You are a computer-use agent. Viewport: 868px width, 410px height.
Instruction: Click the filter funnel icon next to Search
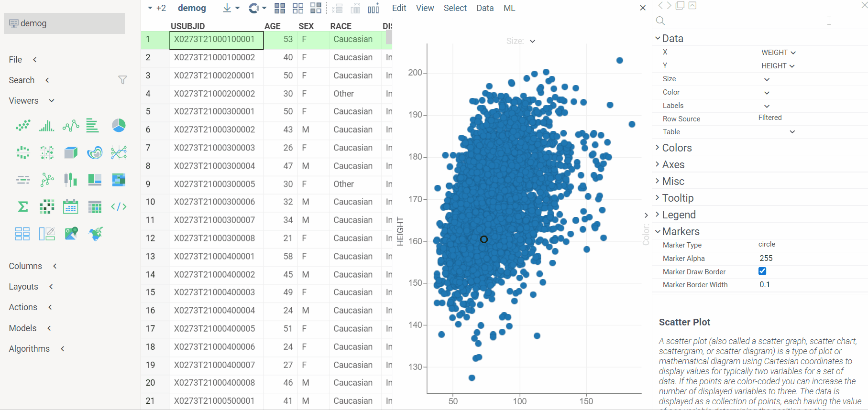[x=122, y=80]
